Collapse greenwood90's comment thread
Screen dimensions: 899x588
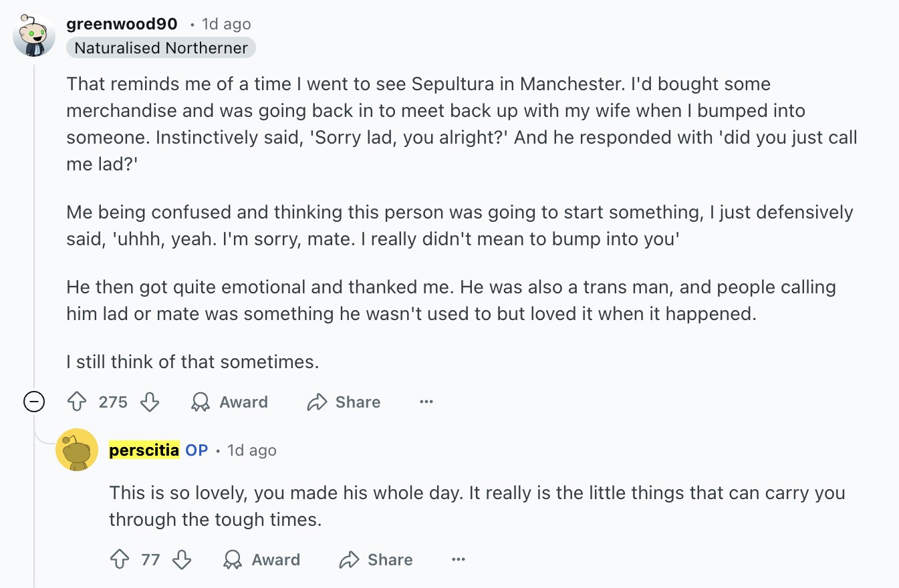(33, 402)
